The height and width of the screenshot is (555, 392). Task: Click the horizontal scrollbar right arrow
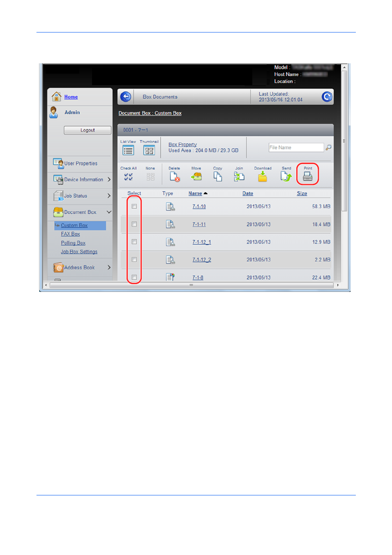click(x=338, y=285)
